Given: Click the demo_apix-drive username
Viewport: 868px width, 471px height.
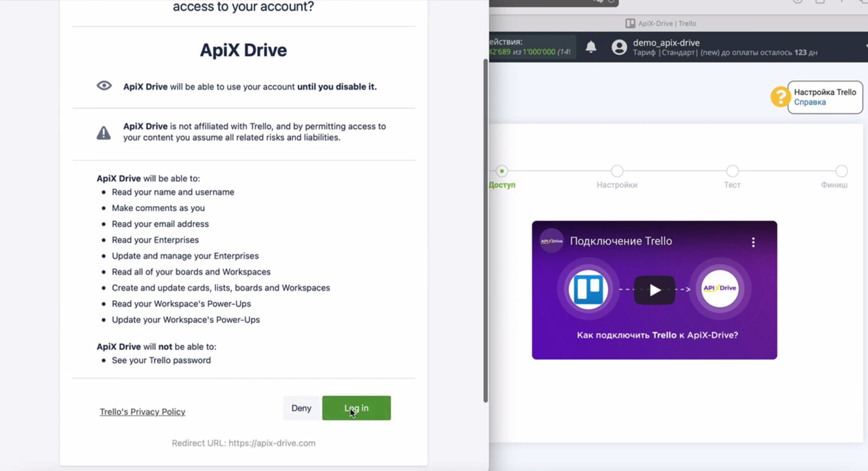Looking at the screenshot, I should tap(667, 43).
